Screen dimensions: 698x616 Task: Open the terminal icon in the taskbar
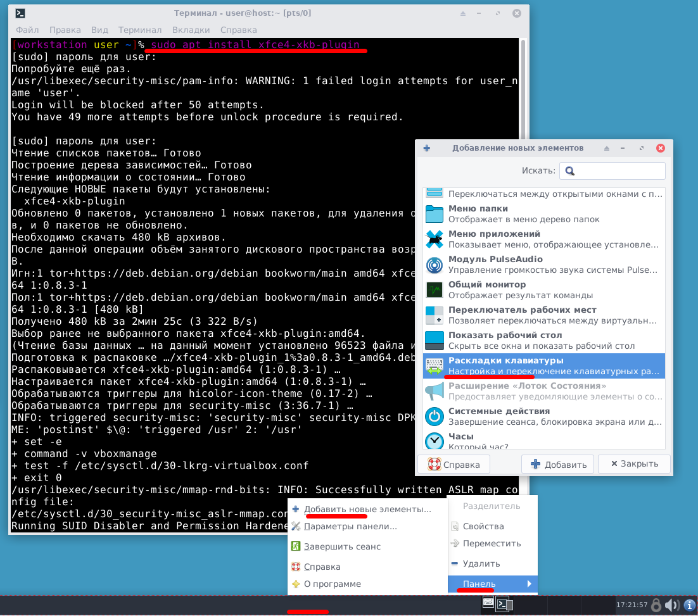[x=504, y=603]
